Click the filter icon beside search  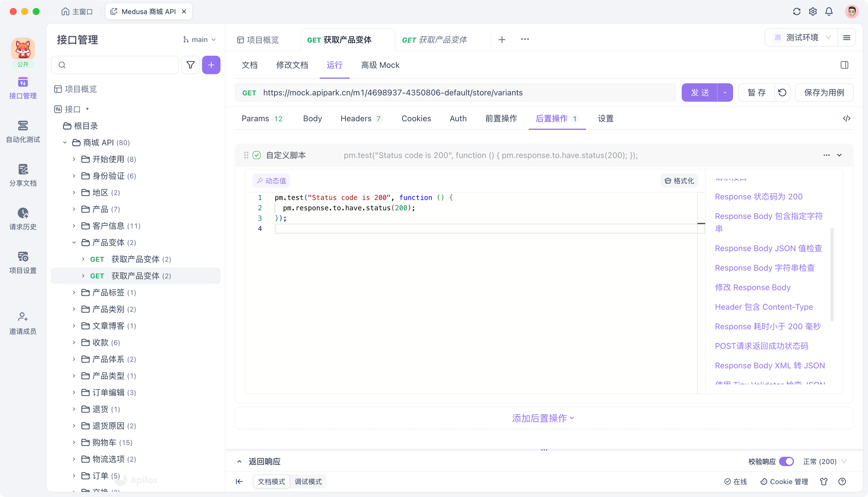(191, 65)
